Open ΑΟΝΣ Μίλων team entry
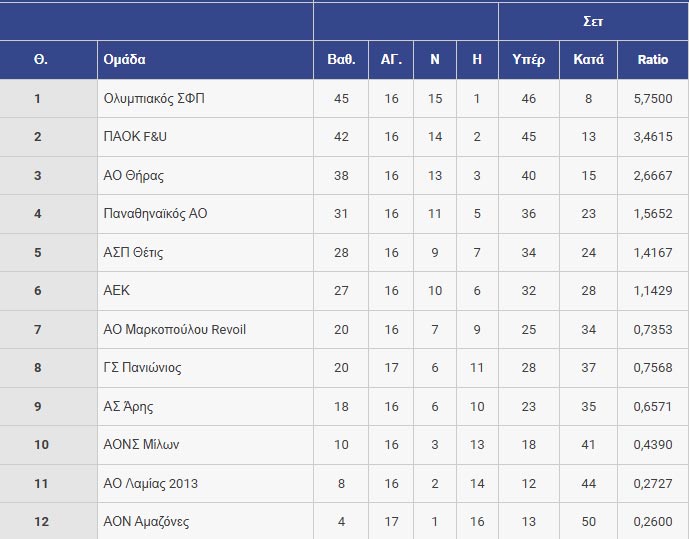689x539 pixels. [x=141, y=445]
